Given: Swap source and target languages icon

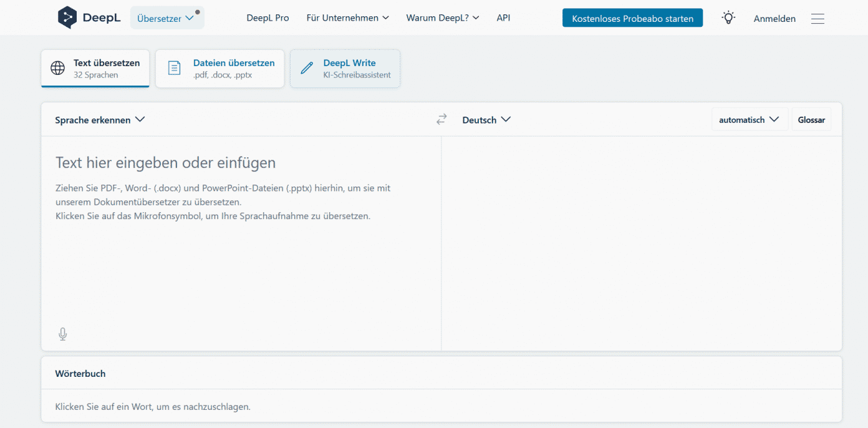Looking at the screenshot, I should 441,119.
